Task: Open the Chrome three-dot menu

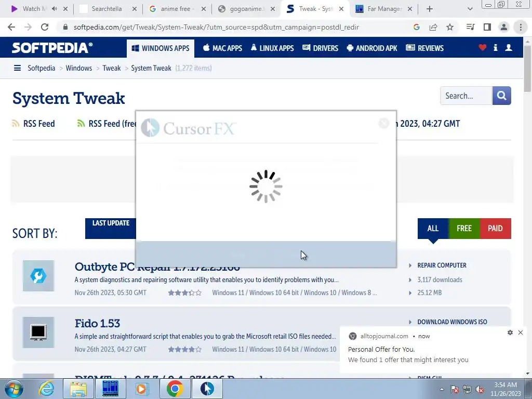Action: [x=521, y=27]
